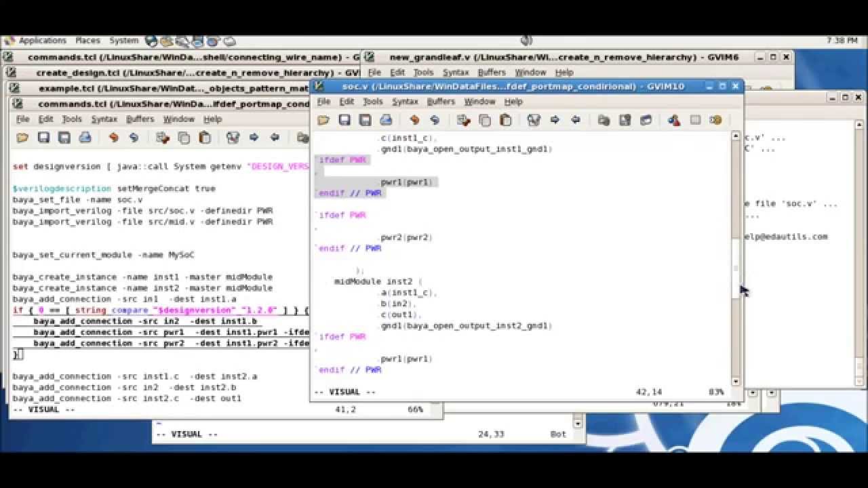This screenshot has height=488, width=868.
Task: Open the GNOME Places menu
Action: tap(87, 41)
